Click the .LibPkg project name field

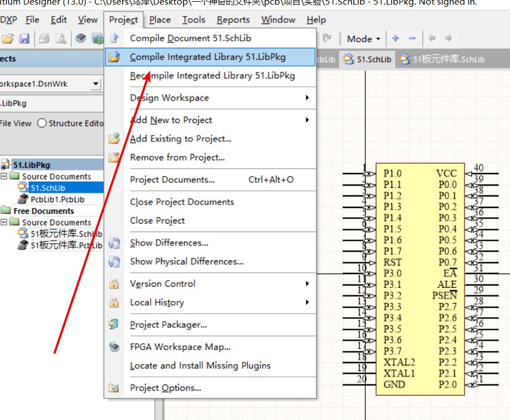pyautogui.click(x=51, y=103)
